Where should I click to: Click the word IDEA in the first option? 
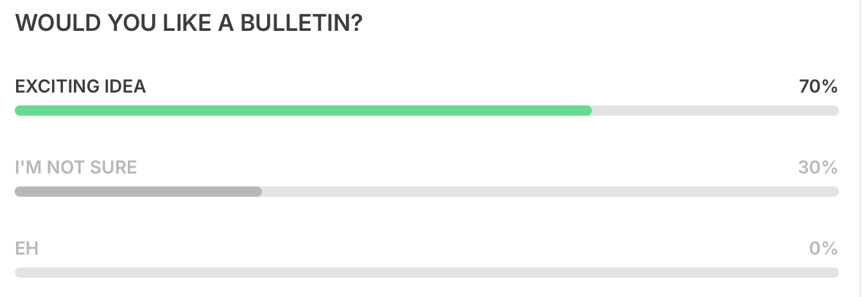click(x=125, y=87)
